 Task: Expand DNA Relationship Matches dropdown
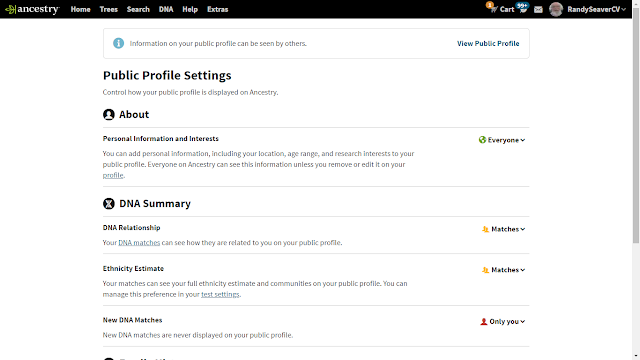503,229
